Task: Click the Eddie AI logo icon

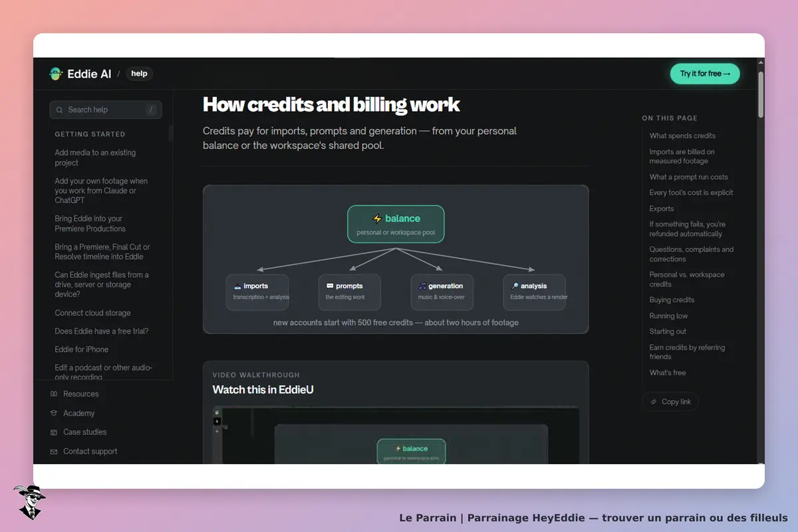Action: [56, 74]
